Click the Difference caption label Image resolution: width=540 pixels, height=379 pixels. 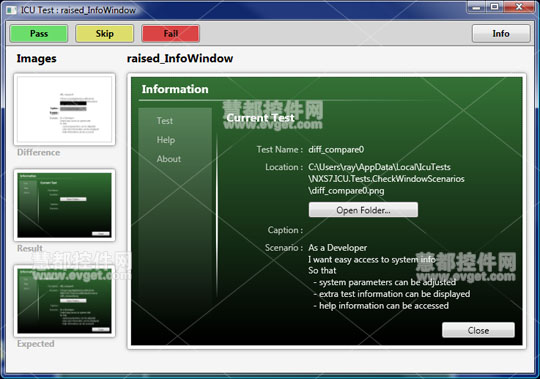pyautogui.click(x=39, y=152)
